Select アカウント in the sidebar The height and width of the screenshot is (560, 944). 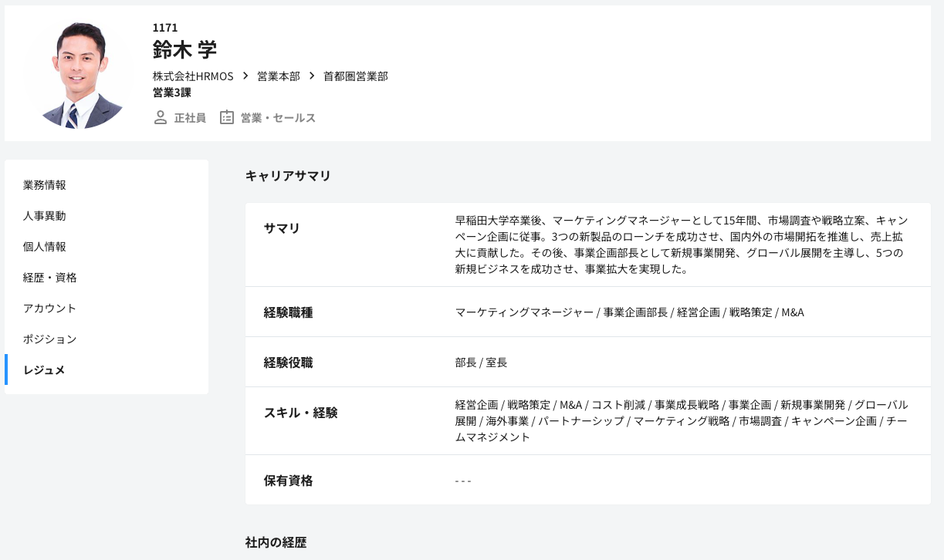pos(49,308)
